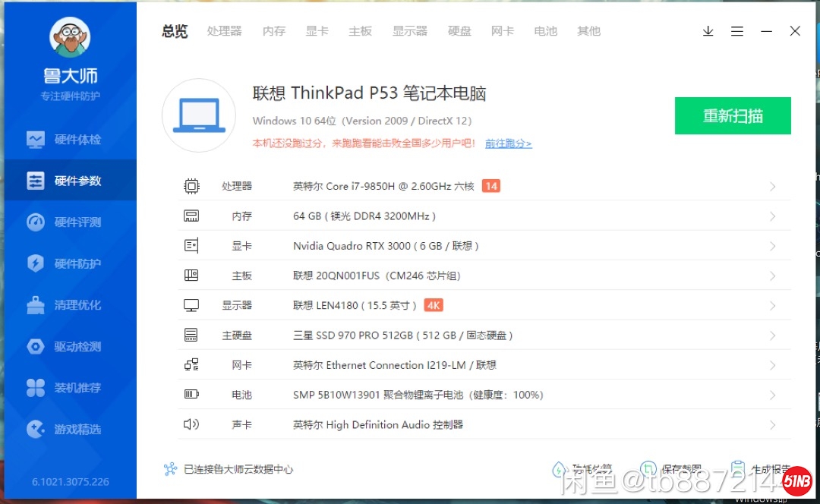Viewport: 820px width, 504px height.
Task: Expand the 处理器 row chevron
Action: pyautogui.click(x=772, y=187)
